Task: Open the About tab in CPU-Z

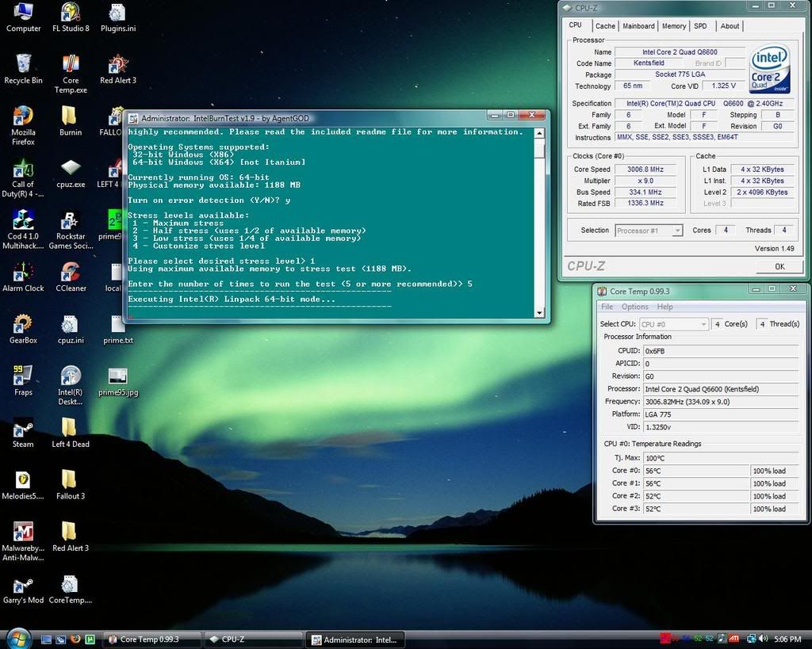Action: (730, 26)
